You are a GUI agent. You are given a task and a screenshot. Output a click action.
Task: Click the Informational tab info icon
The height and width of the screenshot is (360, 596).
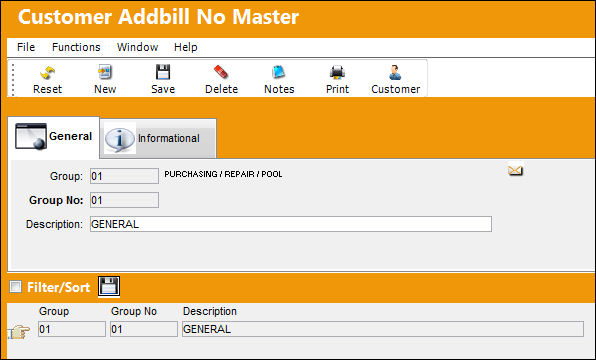point(120,139)
